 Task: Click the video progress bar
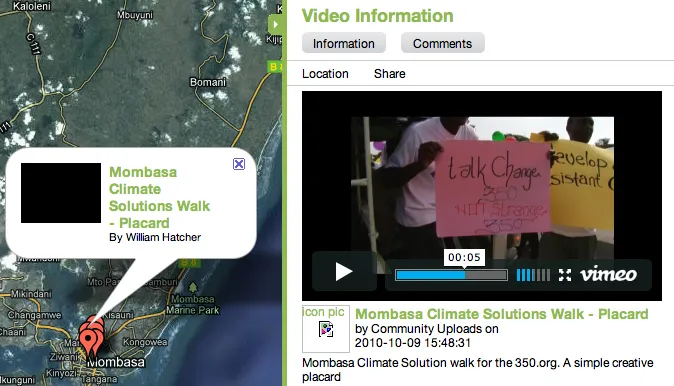point(451,275)
